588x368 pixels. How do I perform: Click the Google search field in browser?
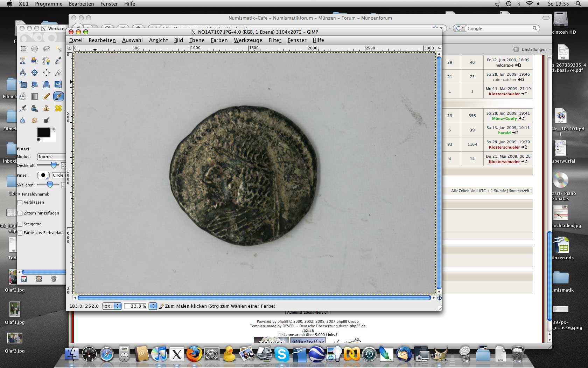[499, 28]
